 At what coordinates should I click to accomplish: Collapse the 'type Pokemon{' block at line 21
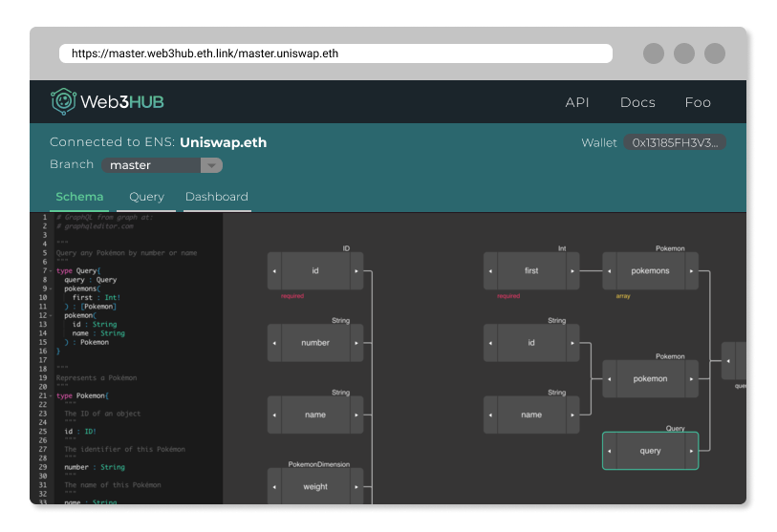pyautogui.click(x=51, y=395)
